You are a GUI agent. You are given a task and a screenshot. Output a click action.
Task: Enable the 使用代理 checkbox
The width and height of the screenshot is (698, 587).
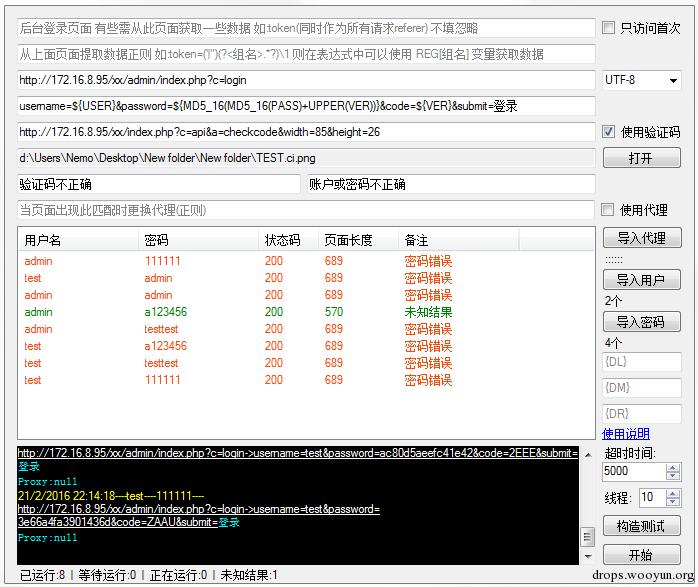[x=607, y=210]
